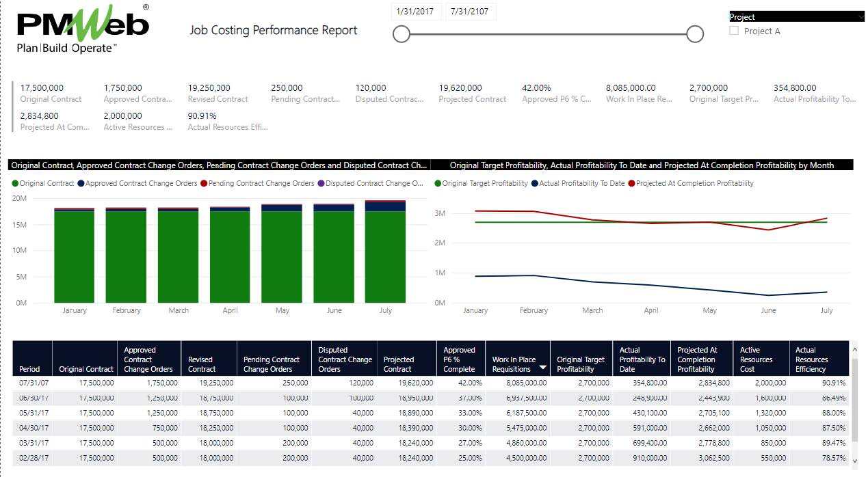
Task: Expand the Project slicer dropdown arrow
Action: [x=860, y=17]
